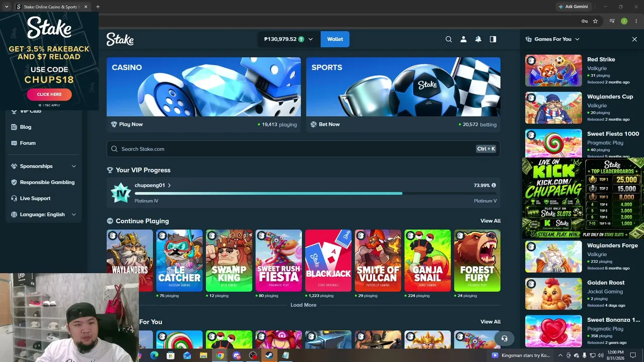Click the Ask Gemini button
This screenshot has height=362, width=644.
coord(573,7)
